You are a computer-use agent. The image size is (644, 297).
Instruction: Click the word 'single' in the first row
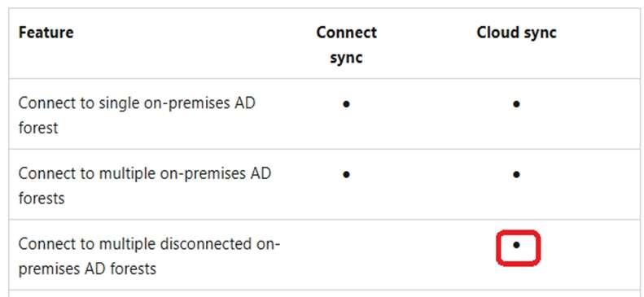click(118, 103)
